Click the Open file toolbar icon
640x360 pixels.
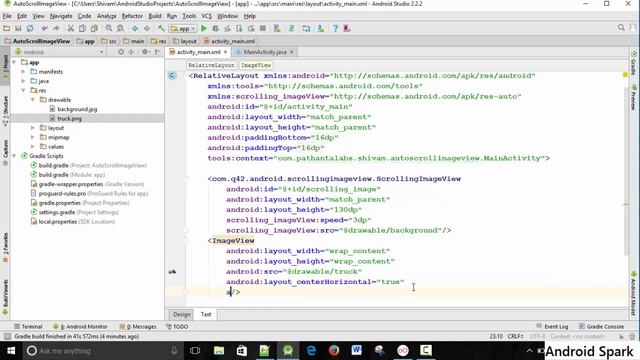7,29
